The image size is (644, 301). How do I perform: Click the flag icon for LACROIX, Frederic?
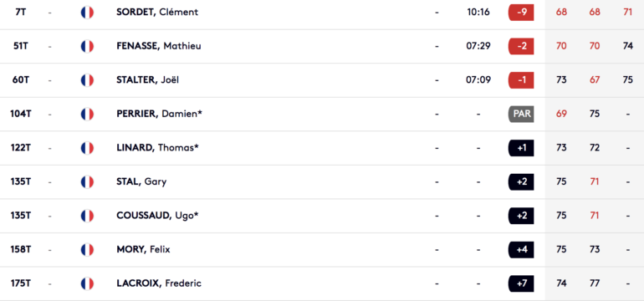click(87, 283)
